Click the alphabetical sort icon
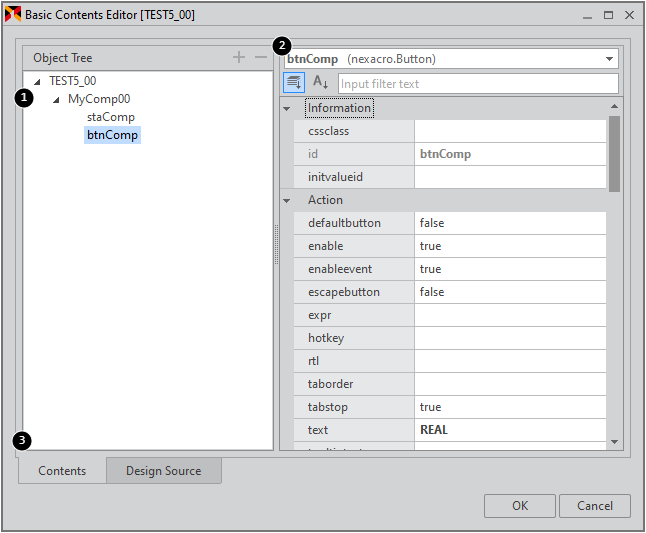Screen dimensions: 646x533 [321, 83]
